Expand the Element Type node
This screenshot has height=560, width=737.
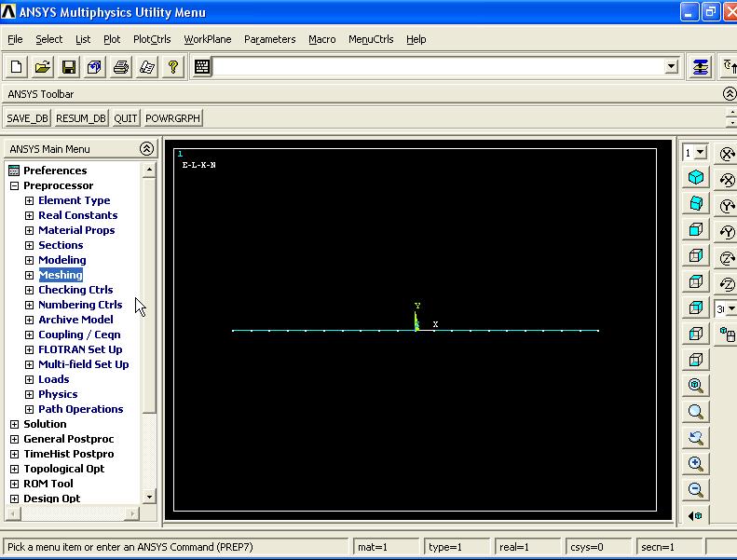tap(29, 200)
